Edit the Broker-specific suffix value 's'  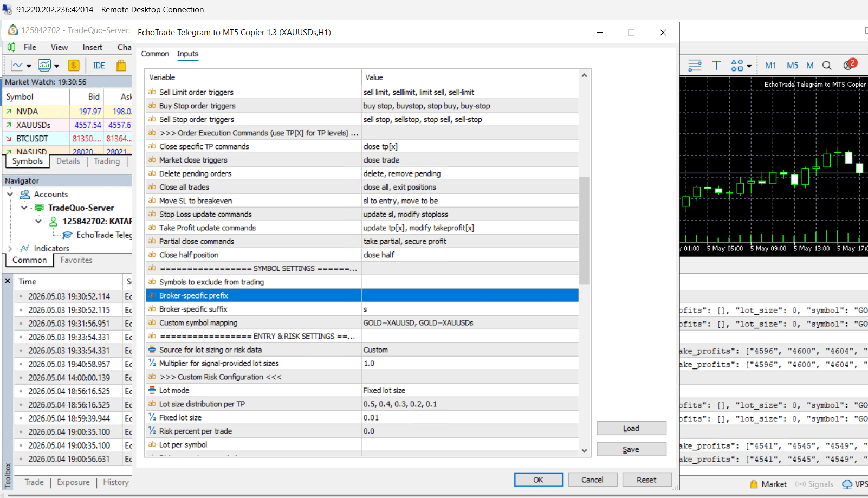pyautogui.click(x=470, y=309)
